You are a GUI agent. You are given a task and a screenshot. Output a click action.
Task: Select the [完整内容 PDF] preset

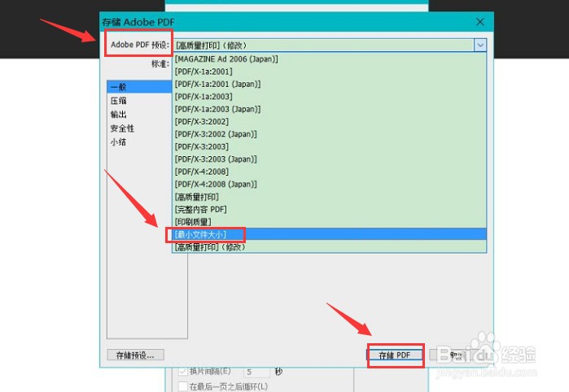(329, 209)
